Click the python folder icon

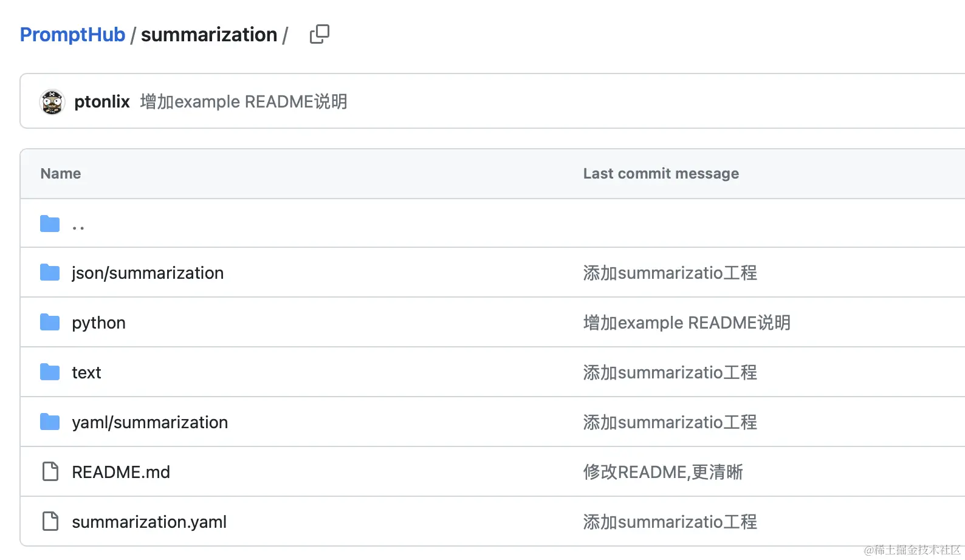tap(50, 323)
